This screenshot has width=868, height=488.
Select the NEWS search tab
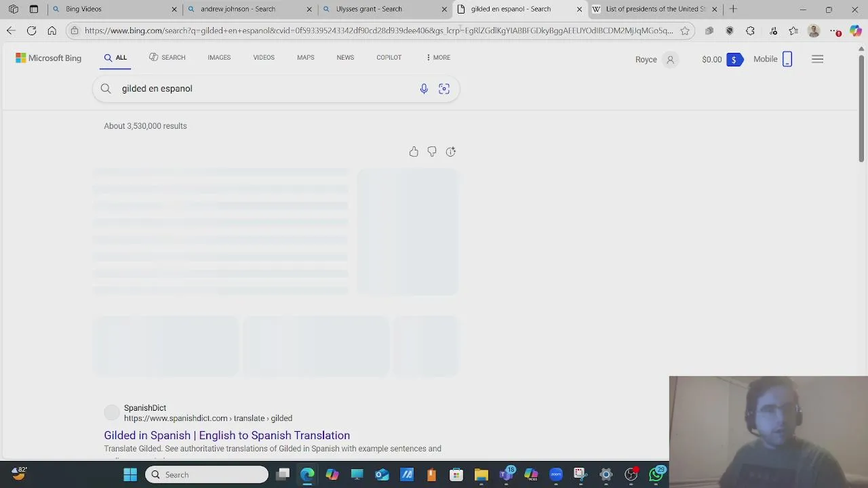click(345, 58)
